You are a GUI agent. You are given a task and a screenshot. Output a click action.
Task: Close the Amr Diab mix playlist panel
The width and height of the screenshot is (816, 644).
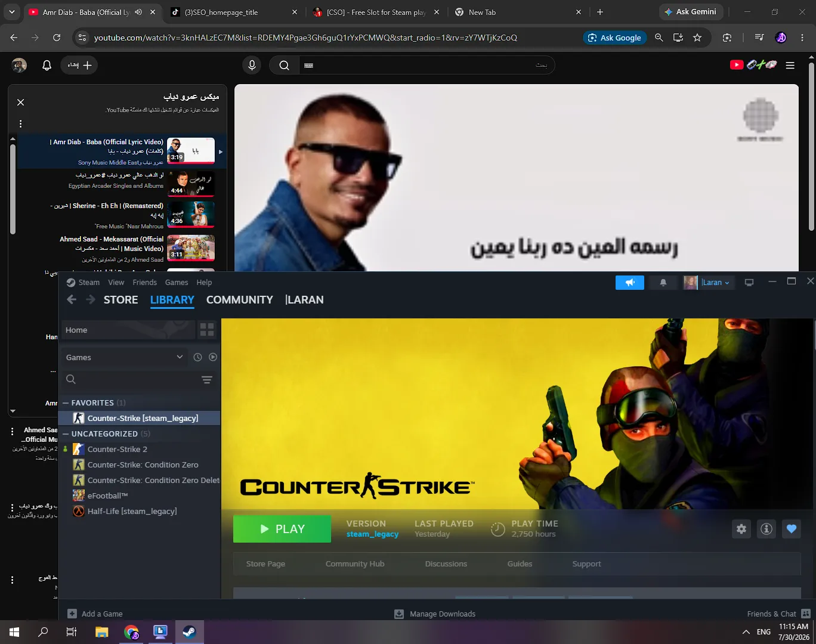pos(21,102)
